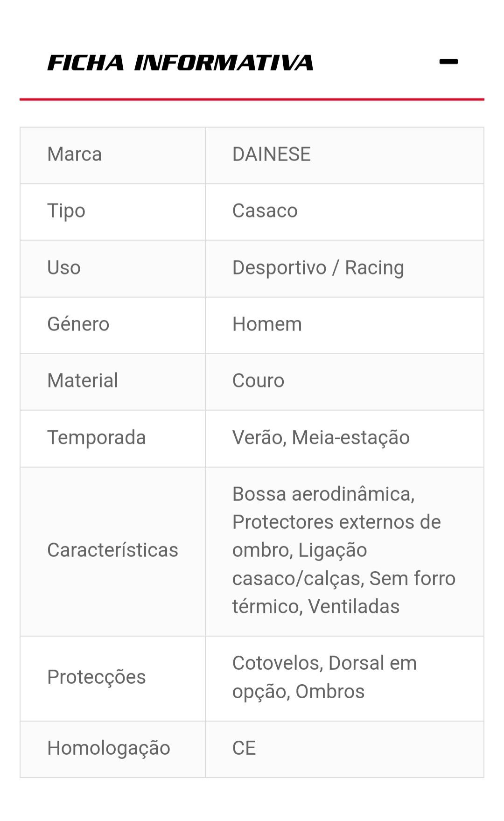Click the Uso row label
The image size is (504, 821).
(x=64, y=268)
